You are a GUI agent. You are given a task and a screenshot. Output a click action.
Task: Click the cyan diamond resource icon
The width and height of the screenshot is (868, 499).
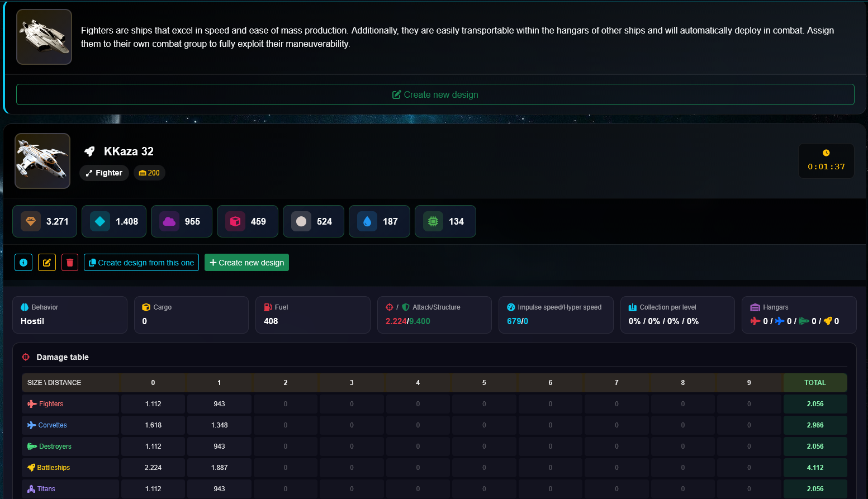coord(100,221)
